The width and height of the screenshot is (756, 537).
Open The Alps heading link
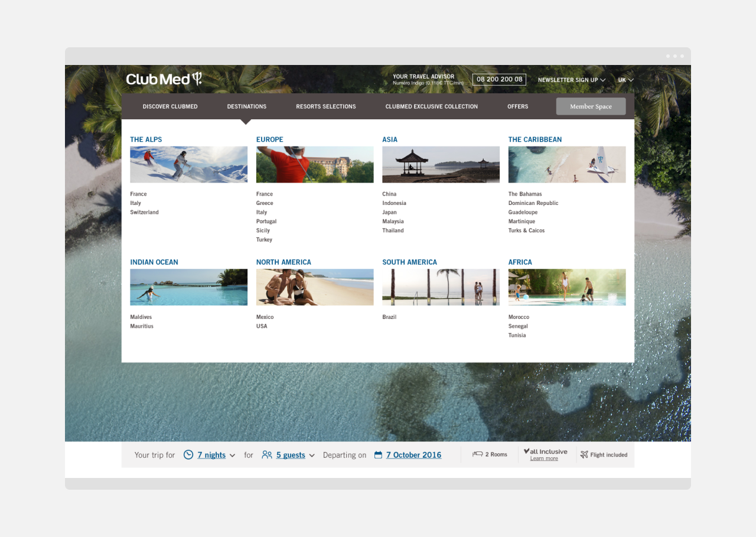(x=146, y=139)
